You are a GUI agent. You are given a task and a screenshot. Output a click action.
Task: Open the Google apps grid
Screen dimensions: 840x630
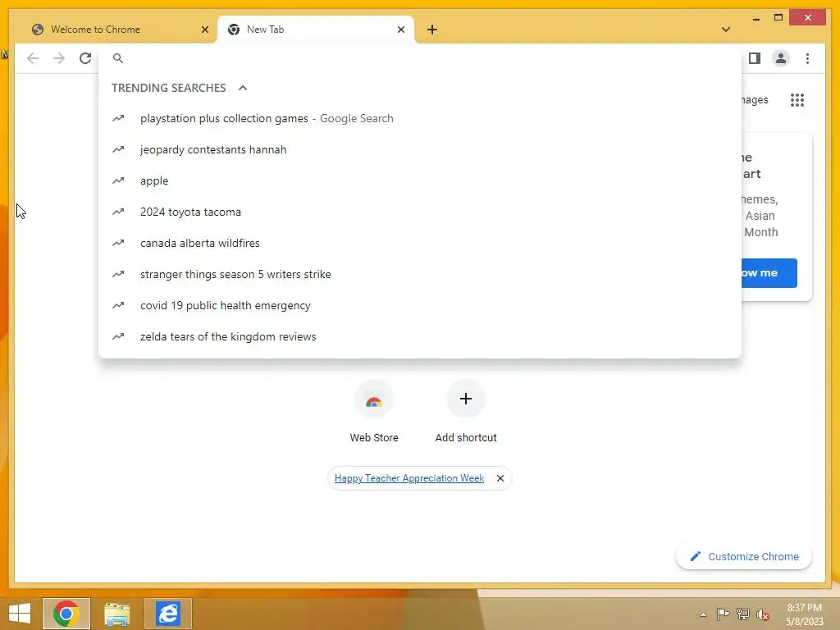pyautogui.click(x=797, y=99)
